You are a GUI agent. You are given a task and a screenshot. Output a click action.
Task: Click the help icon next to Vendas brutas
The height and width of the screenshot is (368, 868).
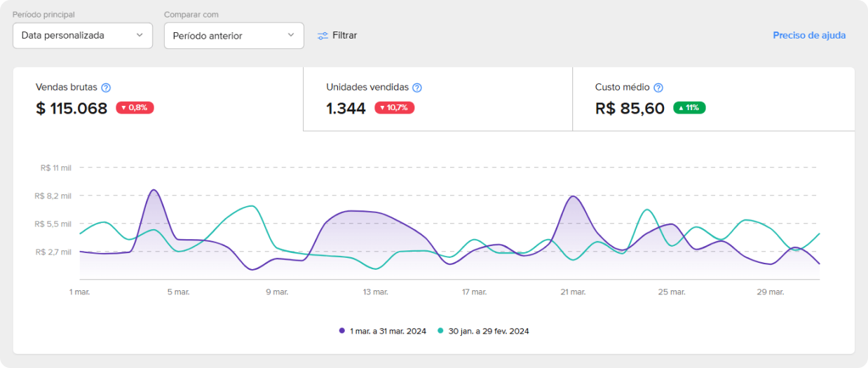[106, 88]
